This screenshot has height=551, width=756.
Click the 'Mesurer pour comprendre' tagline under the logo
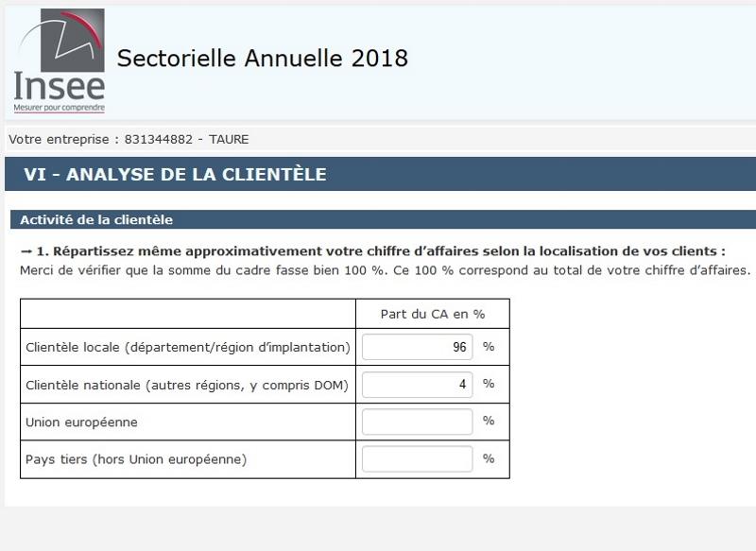pyautogui.click(x=59, y=107)
